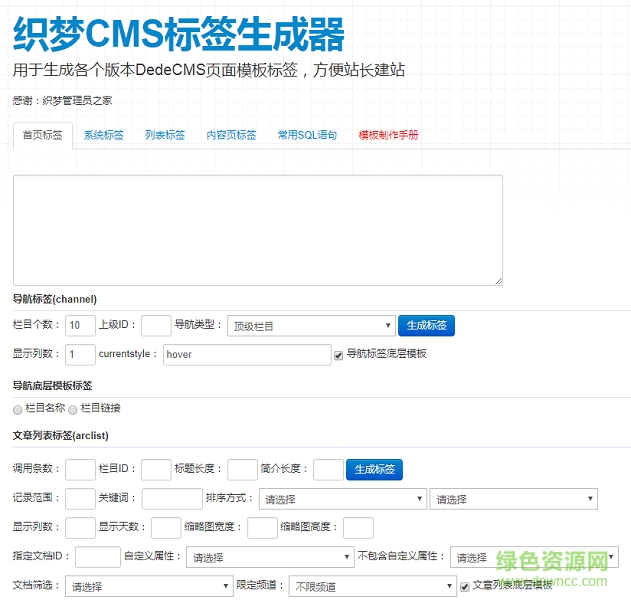
Task: Click the currentstyle input containing hover
Action: click(246, 355)
